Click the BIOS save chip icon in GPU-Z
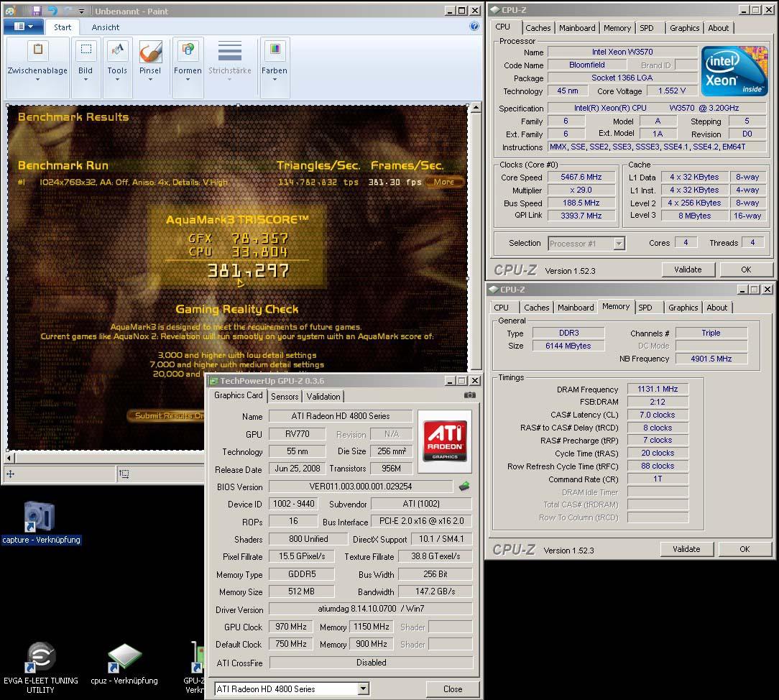Image resolution: width=779 pixels, height=700 pixels. 464,487
